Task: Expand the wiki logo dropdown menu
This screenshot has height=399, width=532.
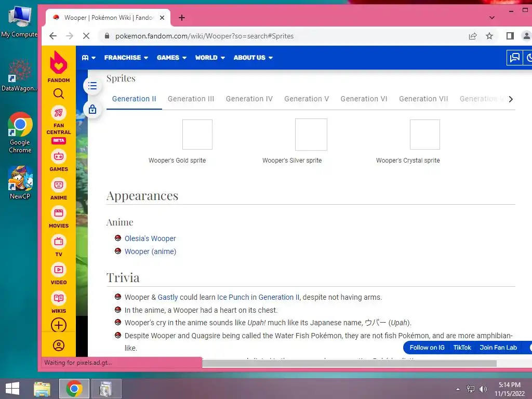Action: pos(88,58)
